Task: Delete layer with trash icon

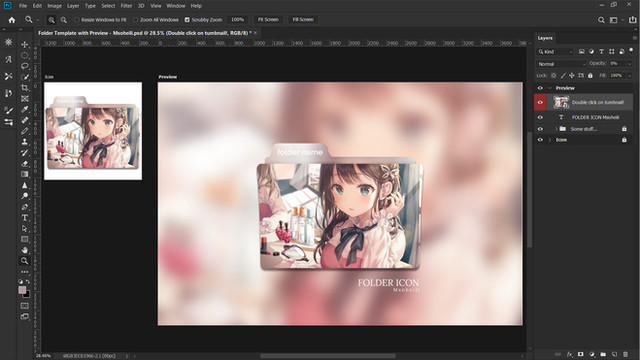Action: (x=626, y=354)
